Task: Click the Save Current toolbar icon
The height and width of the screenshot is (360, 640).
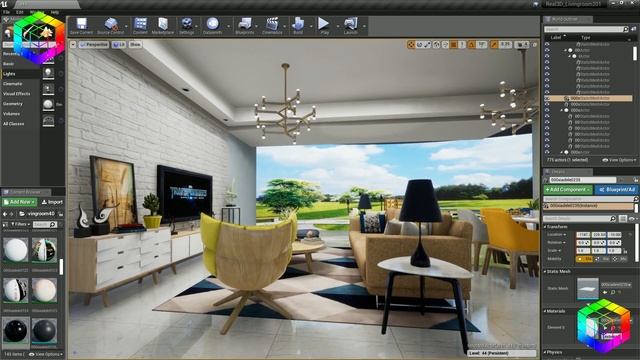Action: (81, 26)
